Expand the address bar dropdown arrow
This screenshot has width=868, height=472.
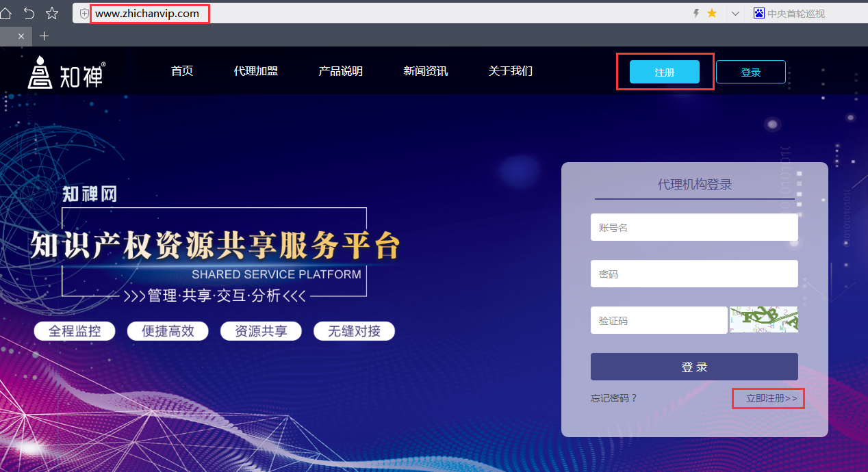tap(735, 13)
